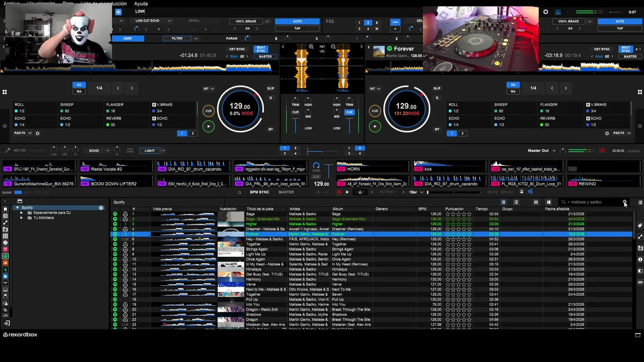The image size is (644, 362).
Task: Start sampler sequencer recording
Action: coord(339,192)
